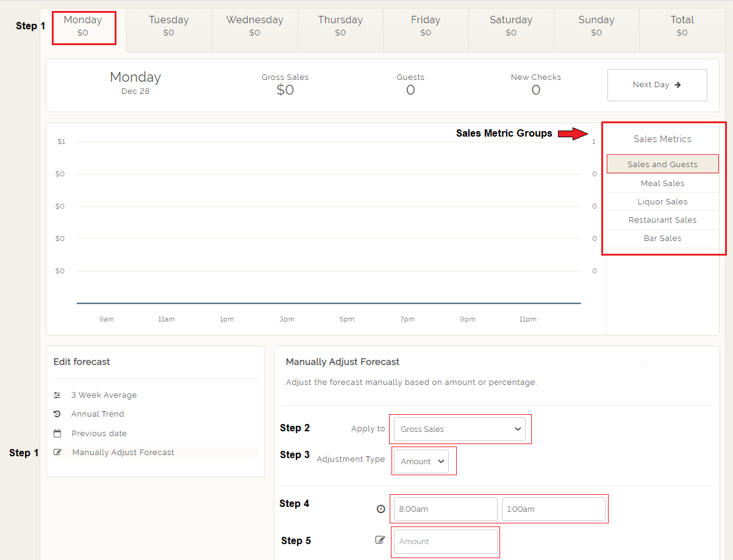Select the Meal Sales metric group

pos(662,183)
